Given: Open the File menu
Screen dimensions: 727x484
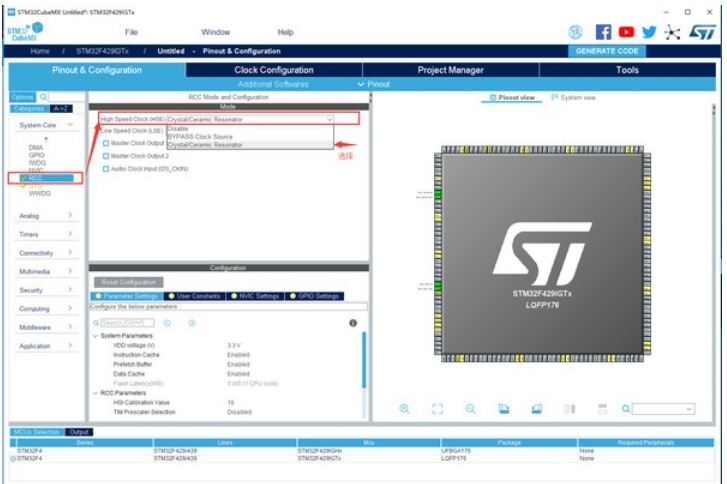Looking at the screenshot, I should coord(131,32).
